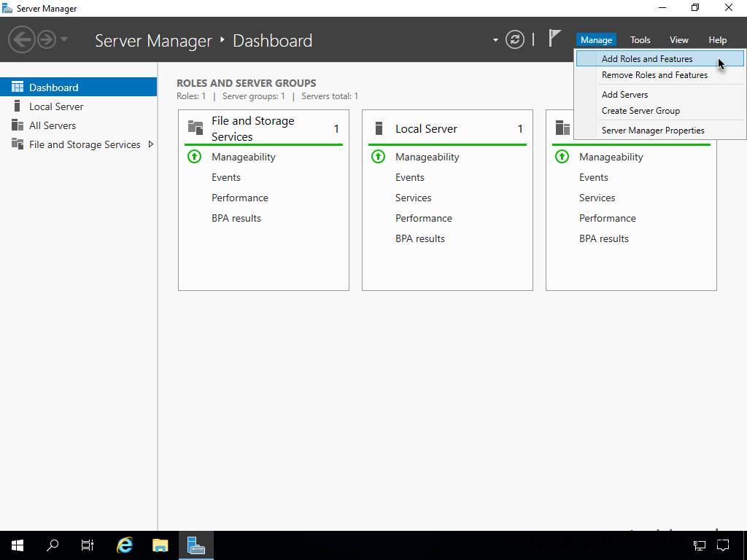The width and height of the screenshot is (747, 560).
Task: Open the notifications flag
Action: 554,38
